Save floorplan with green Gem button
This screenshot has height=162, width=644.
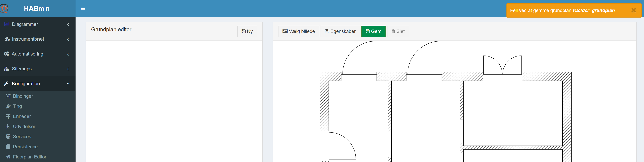[x=373, y=31]
